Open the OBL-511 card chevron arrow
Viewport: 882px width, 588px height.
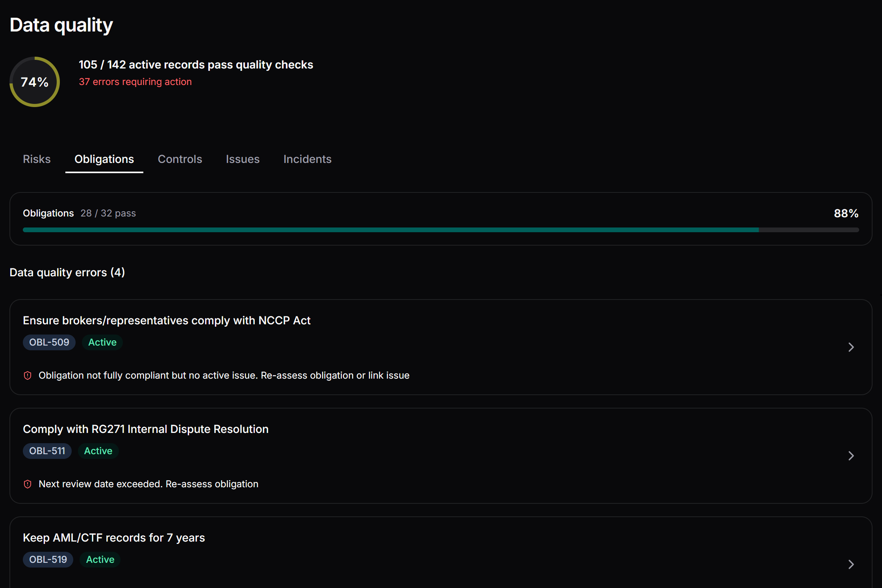[x=851, y=456]
